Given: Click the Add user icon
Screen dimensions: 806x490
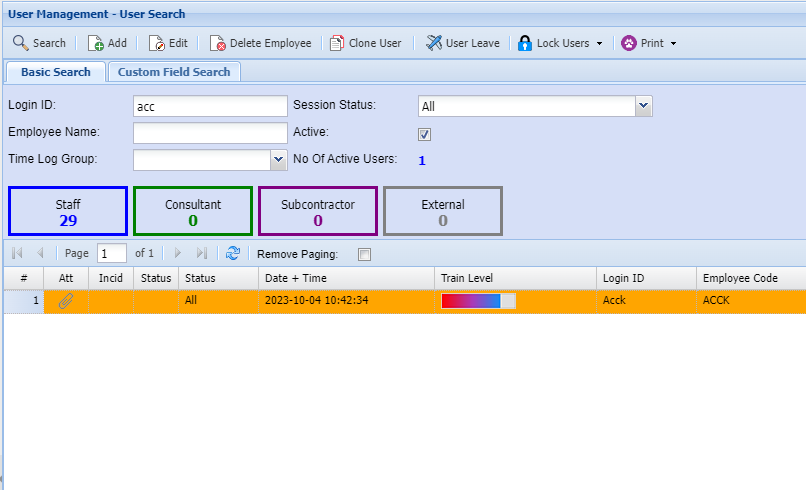Looking at the screenshot, I should click(95, 43).
